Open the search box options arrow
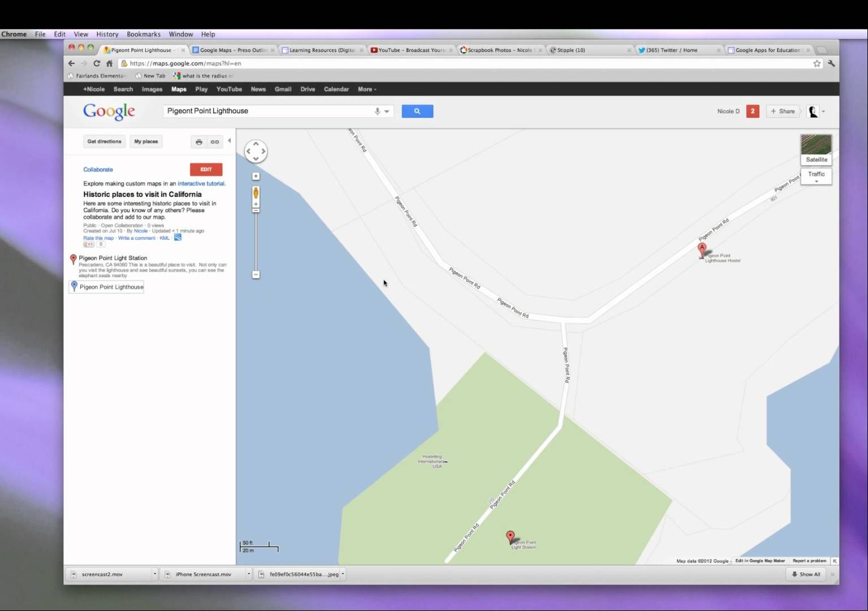The image size is (868, 611). 387,111
